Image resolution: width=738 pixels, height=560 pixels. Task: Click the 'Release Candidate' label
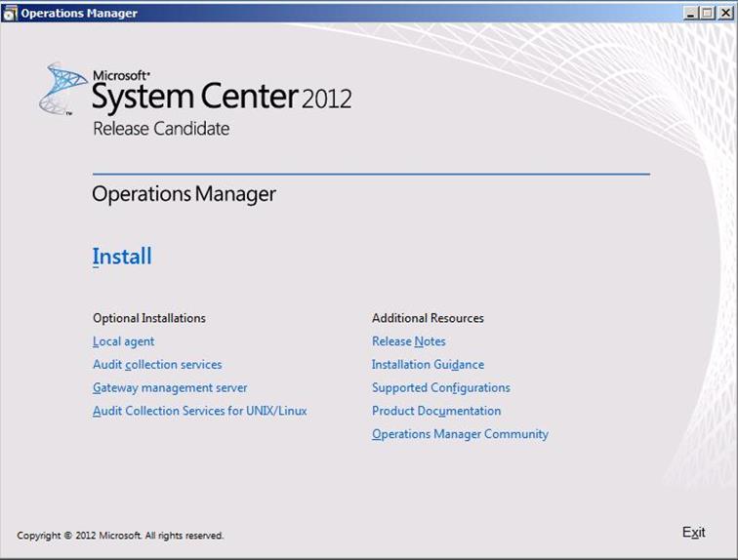coord(161,129)
